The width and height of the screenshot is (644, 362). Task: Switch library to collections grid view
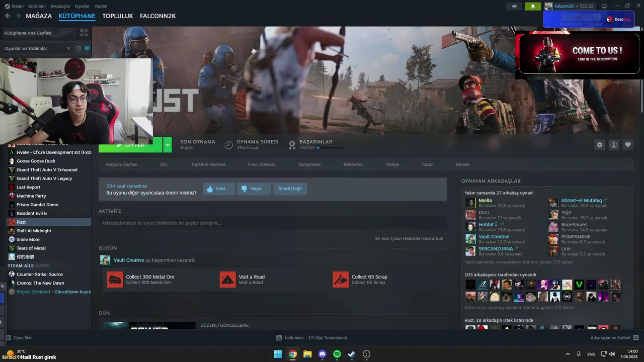[x=84, y=33]
